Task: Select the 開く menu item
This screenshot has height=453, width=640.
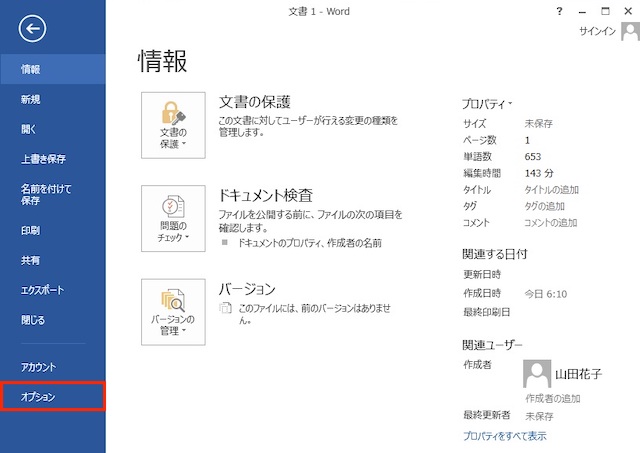Action: 53,129
